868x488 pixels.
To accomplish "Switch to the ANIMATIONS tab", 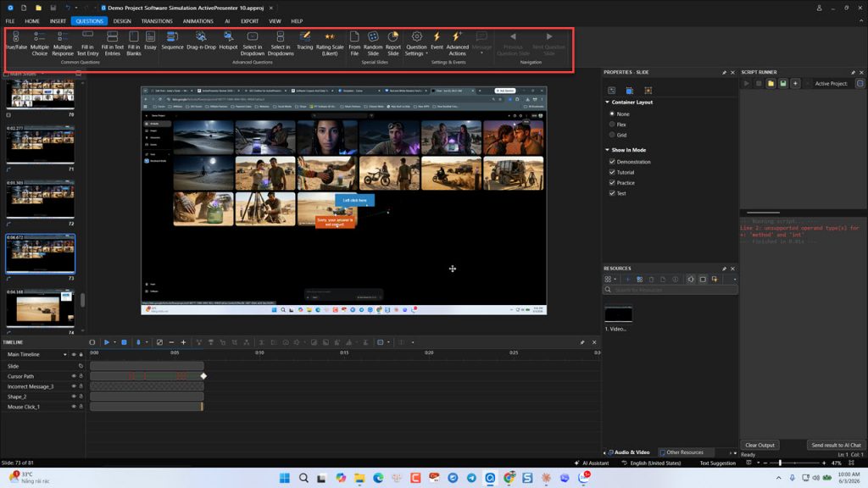I will (x=198, y=21).
